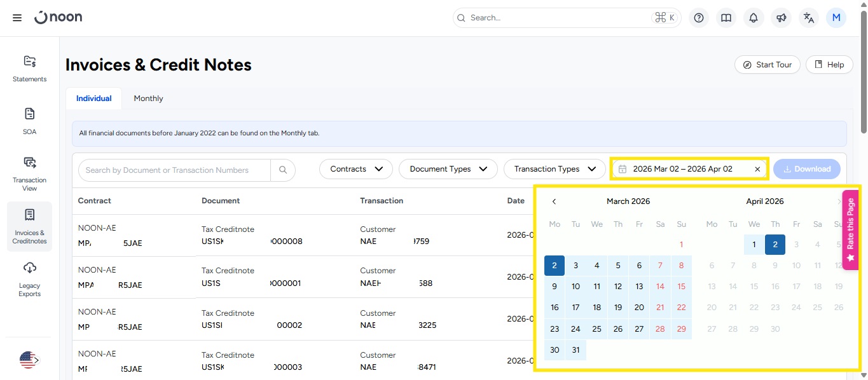
Task: Select the Individual tab
Action: tap(94, 98)
